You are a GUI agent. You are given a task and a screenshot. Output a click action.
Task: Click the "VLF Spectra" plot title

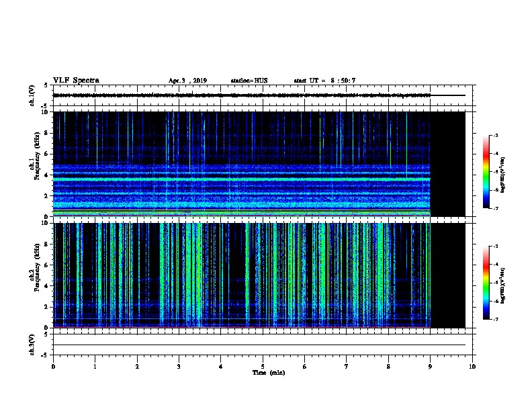point(76,81)
